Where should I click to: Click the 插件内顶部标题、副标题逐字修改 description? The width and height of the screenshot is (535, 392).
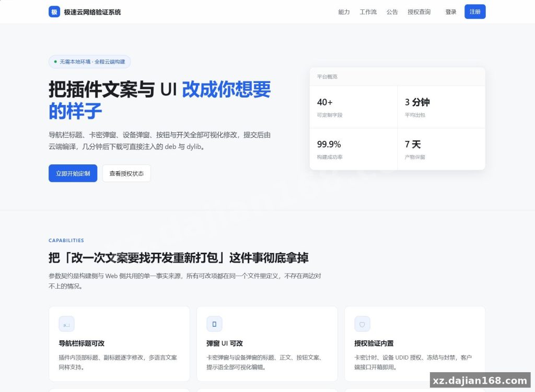tap(118, 362)
